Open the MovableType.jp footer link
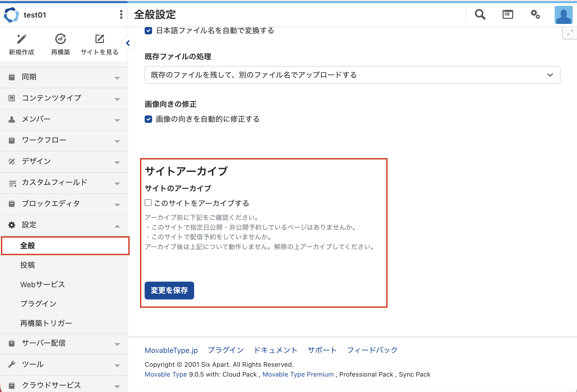 tap(171, 350)
